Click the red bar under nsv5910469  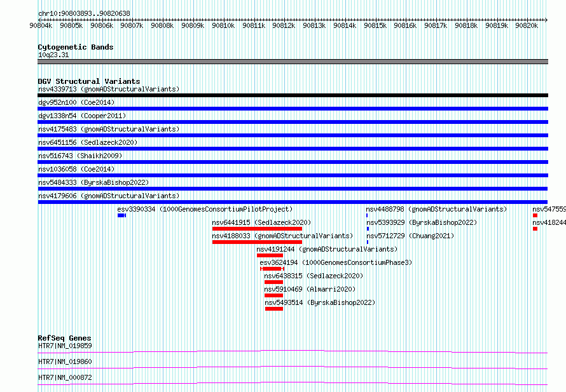[273, 295]
